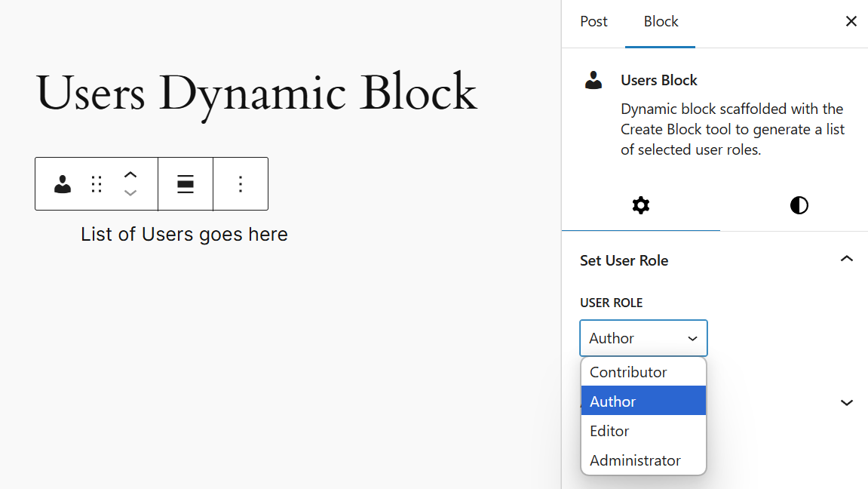Collapse the Set User Role panel

coord(846,260)
